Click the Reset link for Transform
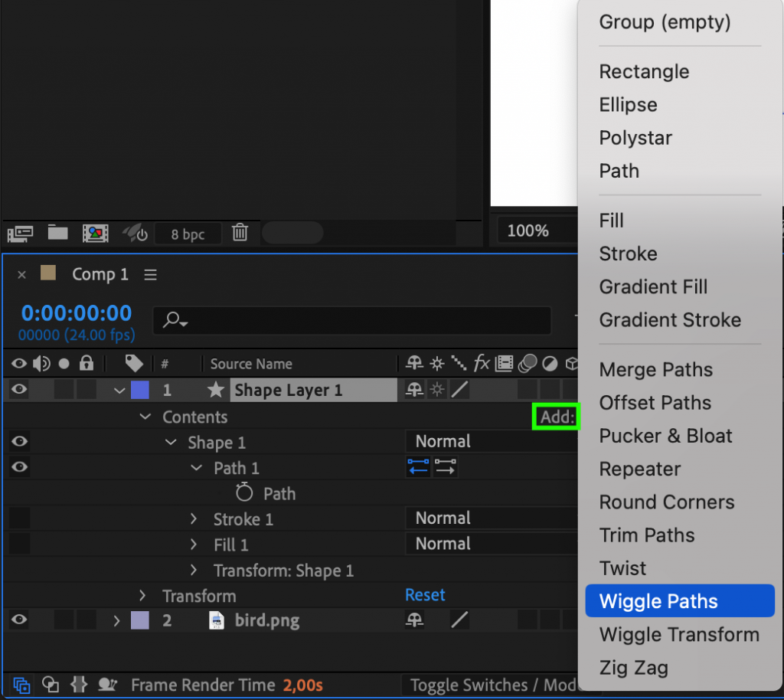This screenshot has width=784, height=700. coord(425,595)
